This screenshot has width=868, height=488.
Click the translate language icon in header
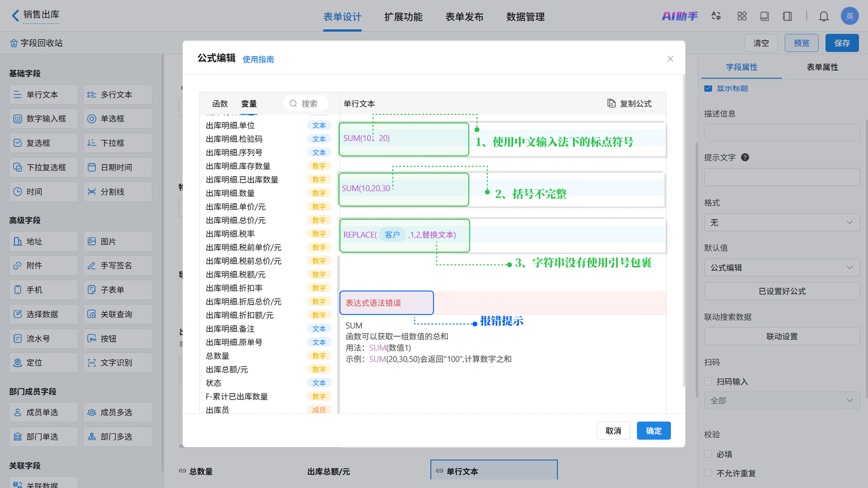pos(716,16)
